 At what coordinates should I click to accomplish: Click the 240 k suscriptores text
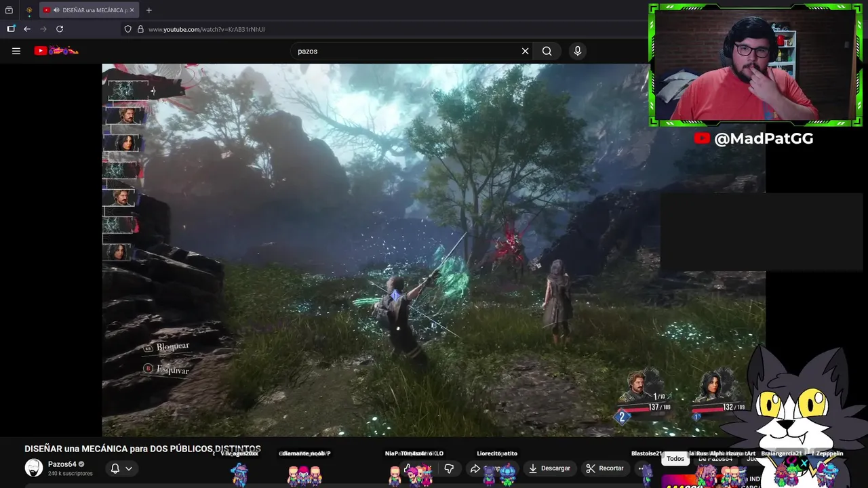point(70,473)
